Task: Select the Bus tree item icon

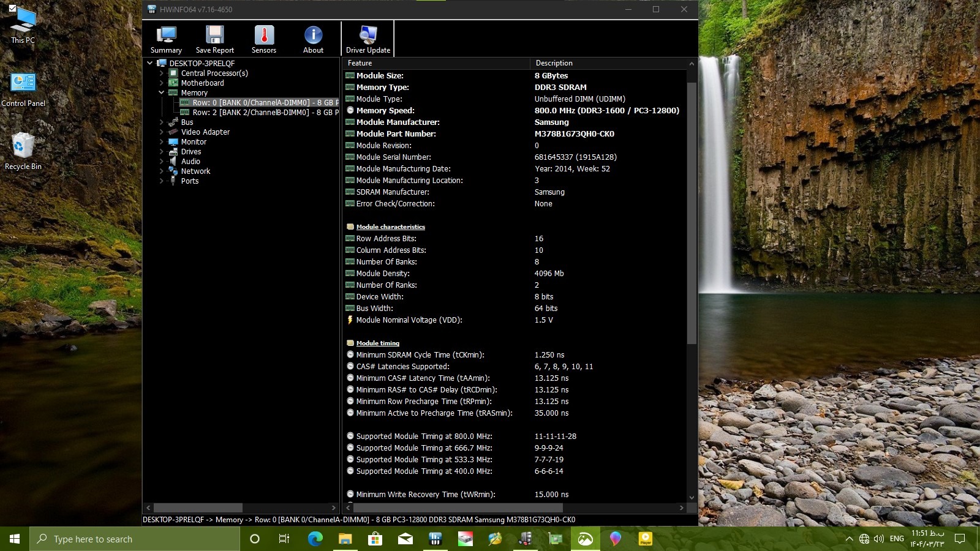Action: click(173, 122)
